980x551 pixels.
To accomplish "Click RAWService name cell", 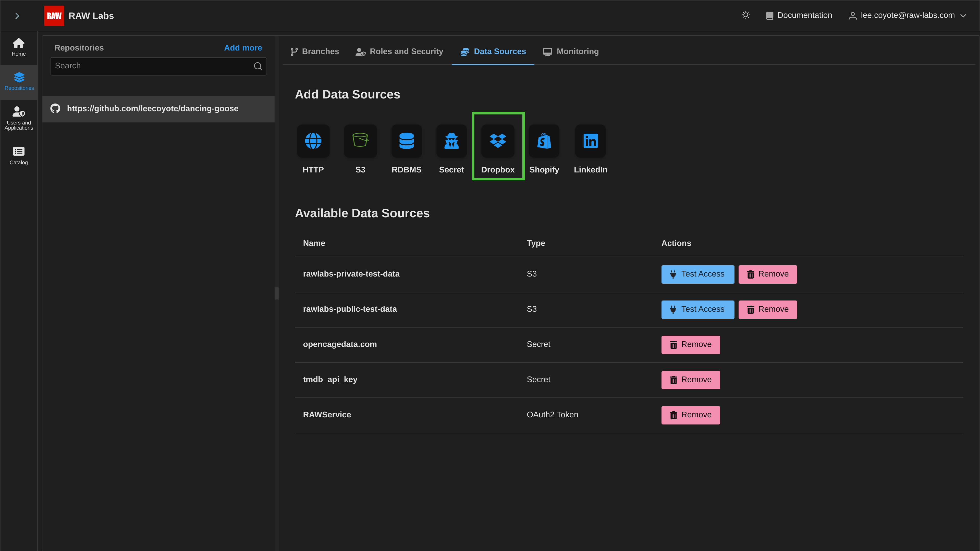I will click(327, 415).
